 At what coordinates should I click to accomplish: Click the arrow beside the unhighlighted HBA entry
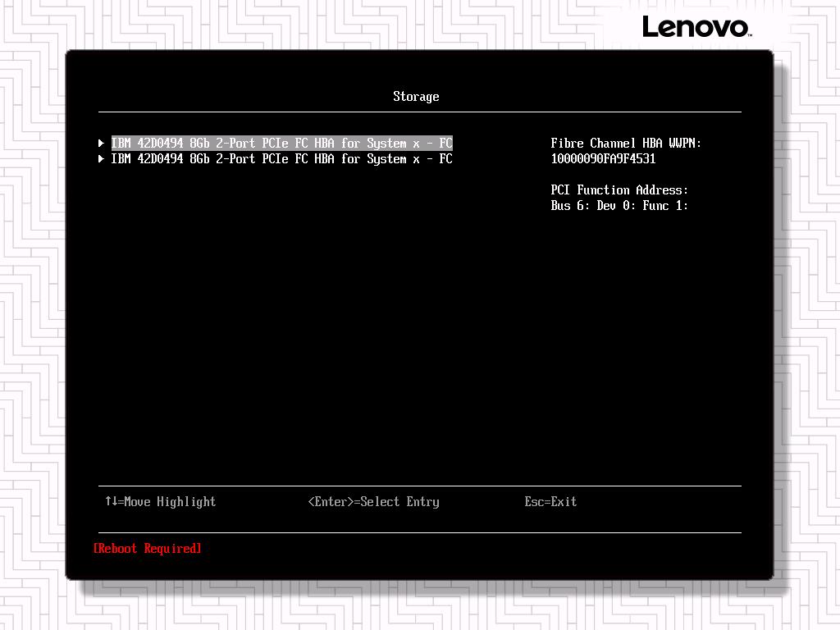pyautogui.click(x=101, y=159)
